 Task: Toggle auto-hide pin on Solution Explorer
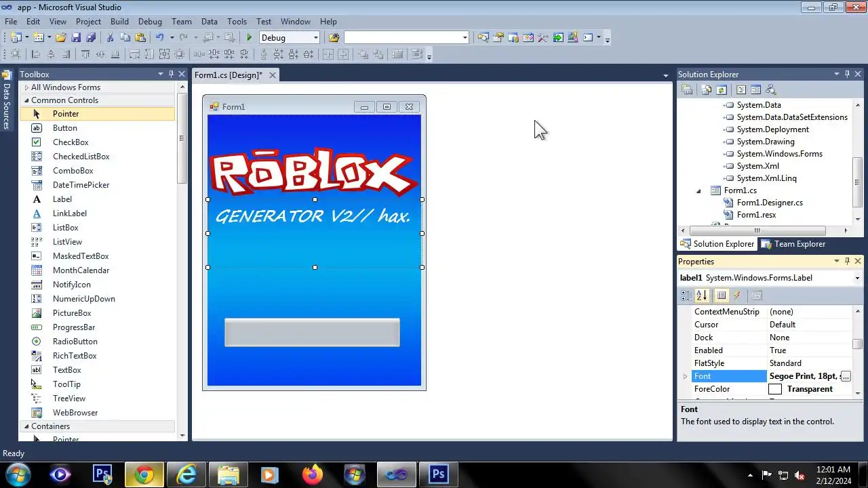tap(847, 74)
